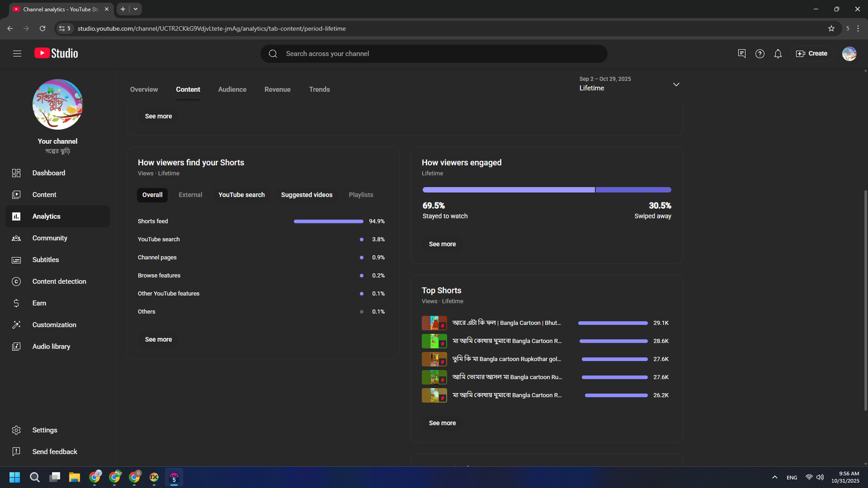
Task: Show hidden system tray icons
Action: (x=774, y=478)
